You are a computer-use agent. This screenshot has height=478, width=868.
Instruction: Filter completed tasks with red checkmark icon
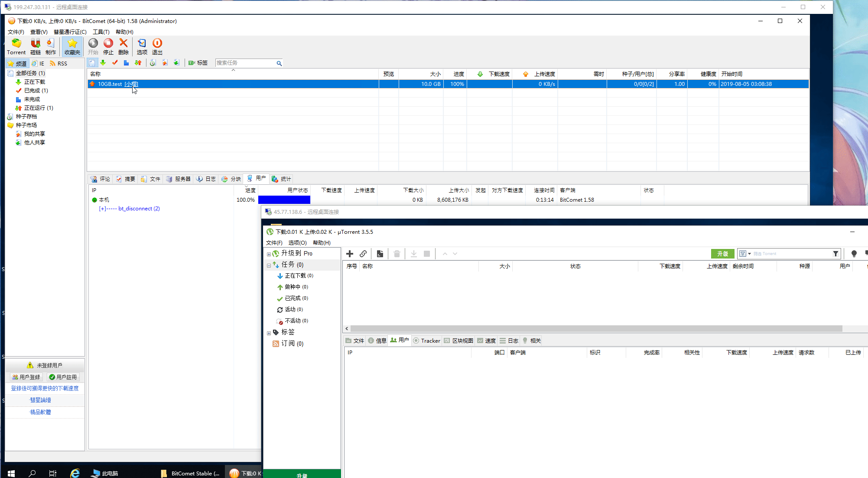pos(115,63)
